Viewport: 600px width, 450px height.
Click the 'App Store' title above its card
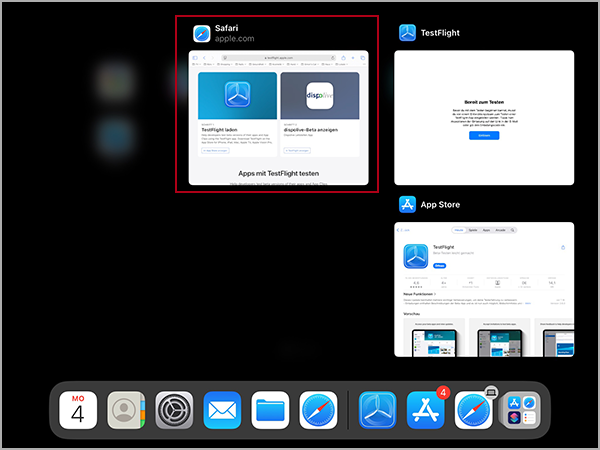click(x=440, y=205)
